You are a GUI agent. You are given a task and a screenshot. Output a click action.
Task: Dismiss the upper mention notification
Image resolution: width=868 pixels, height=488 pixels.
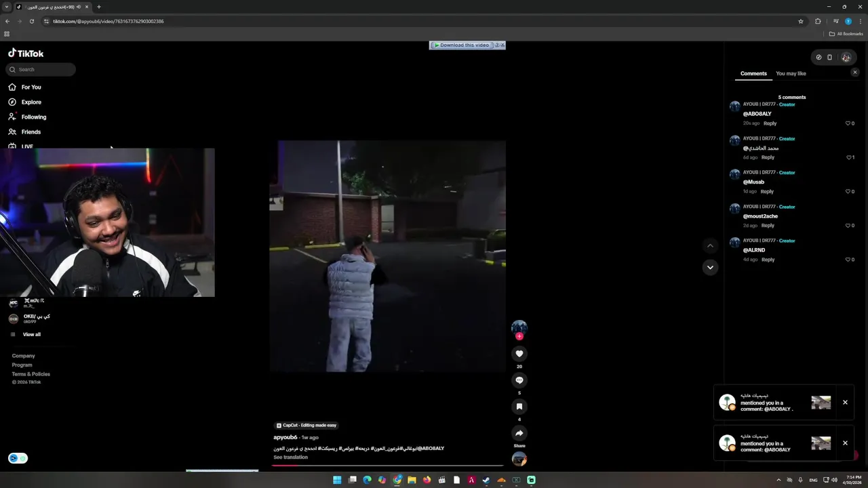pos(845,403)
